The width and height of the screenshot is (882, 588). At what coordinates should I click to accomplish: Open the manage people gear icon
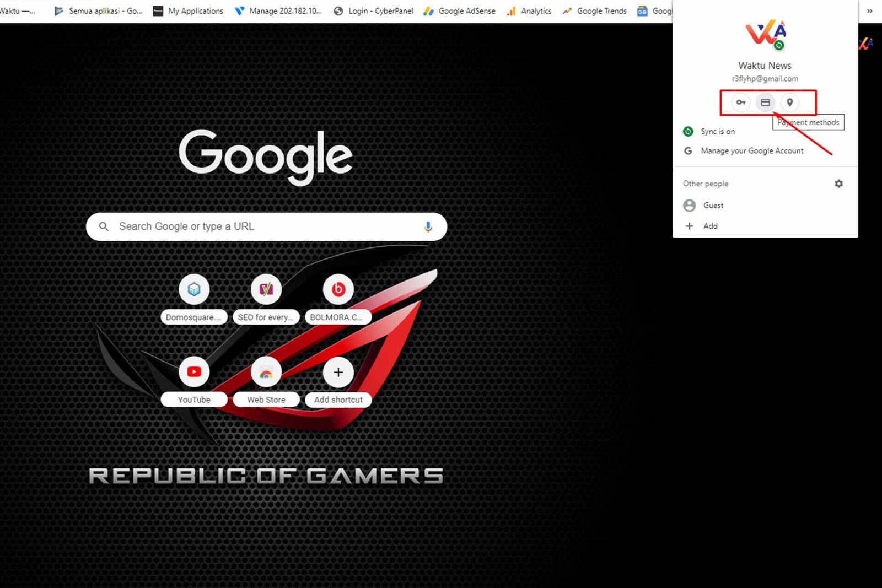pos(838,184)
